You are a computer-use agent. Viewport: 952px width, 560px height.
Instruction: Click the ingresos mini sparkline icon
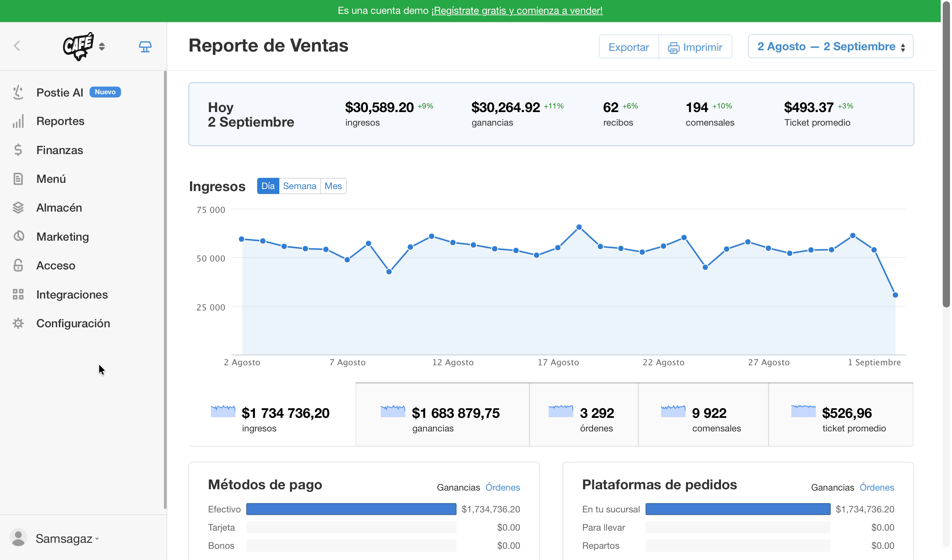pos(223,411)
